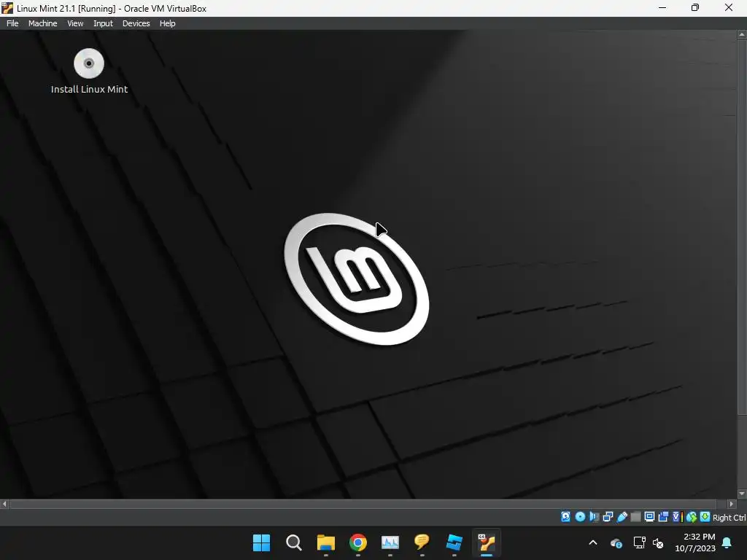
Task: Click the network adapters status icon
Action: point(608,517)
